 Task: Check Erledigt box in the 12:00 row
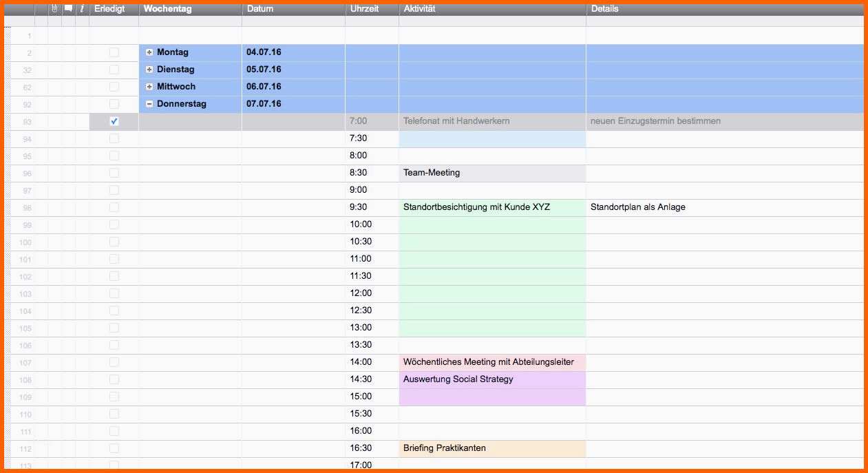tap(114, 293)
